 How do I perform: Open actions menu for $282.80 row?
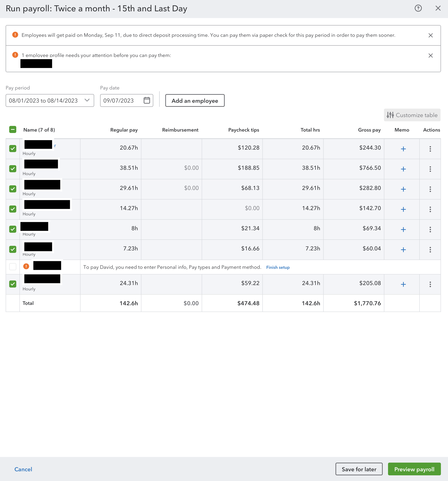point(430,189)
